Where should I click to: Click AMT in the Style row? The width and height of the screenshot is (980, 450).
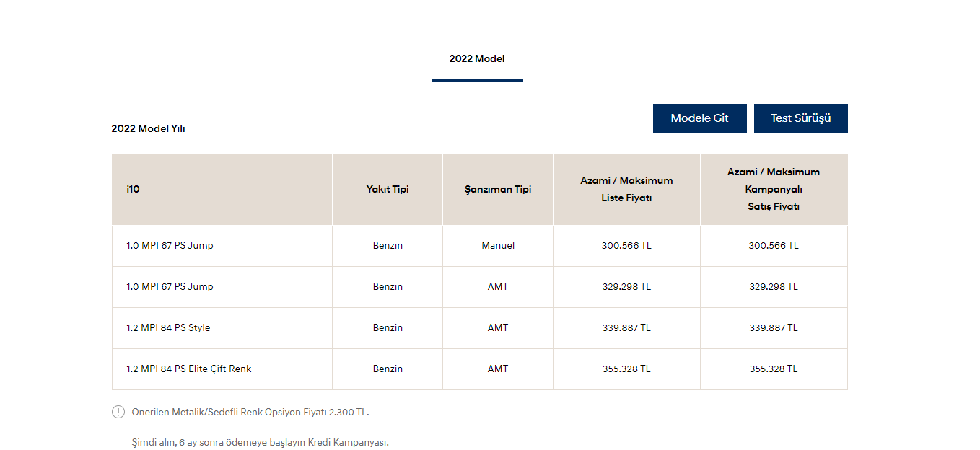[x=498, y=327]
